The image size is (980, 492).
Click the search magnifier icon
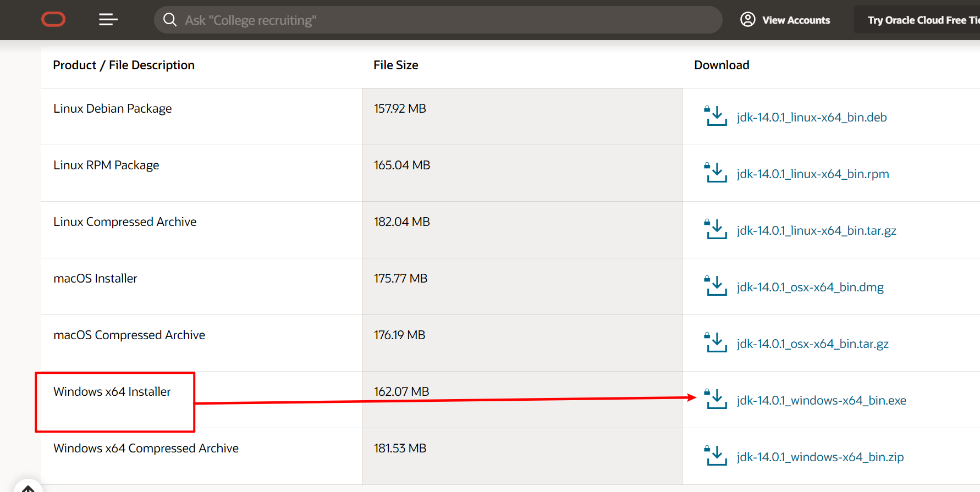click(x=170, y=20)
